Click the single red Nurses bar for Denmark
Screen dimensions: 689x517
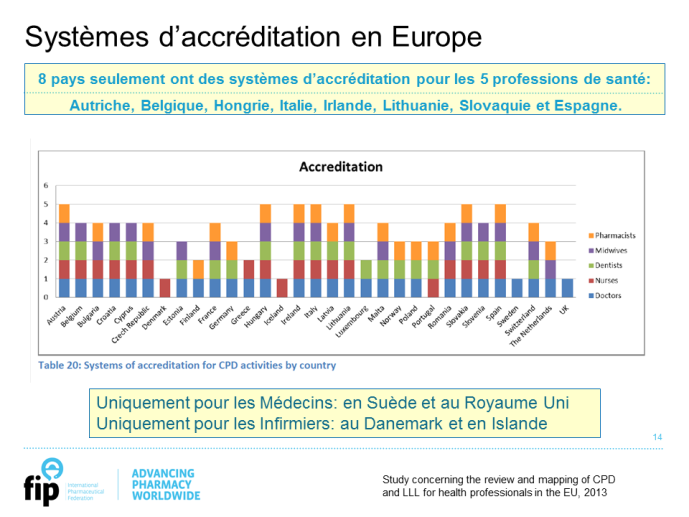tap(165, 288)
